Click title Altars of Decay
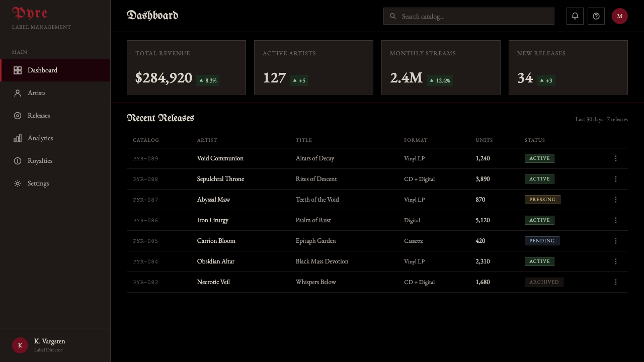 (x=315, y=158)
